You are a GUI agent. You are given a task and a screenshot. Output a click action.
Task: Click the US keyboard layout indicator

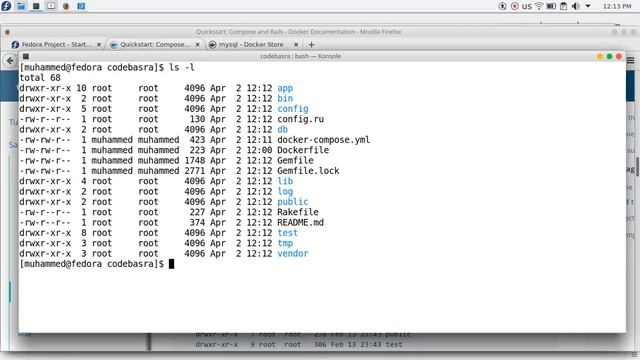[527, 7]
